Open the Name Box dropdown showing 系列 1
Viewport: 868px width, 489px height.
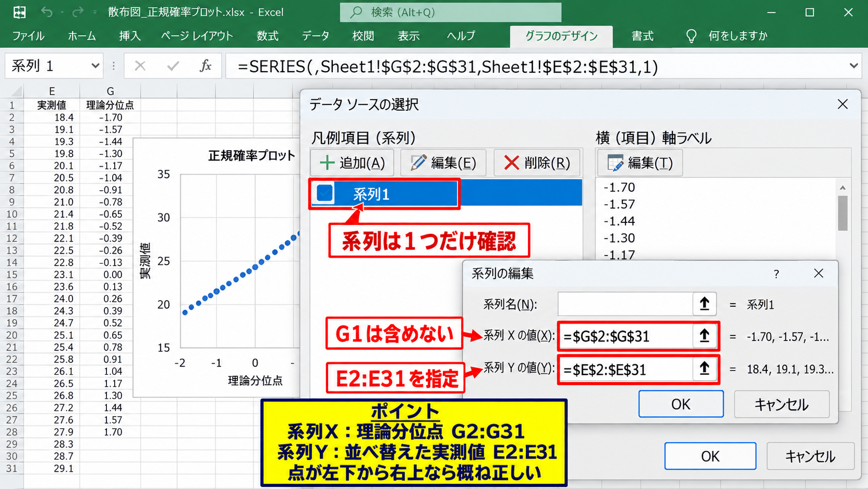tap(95, 66)
